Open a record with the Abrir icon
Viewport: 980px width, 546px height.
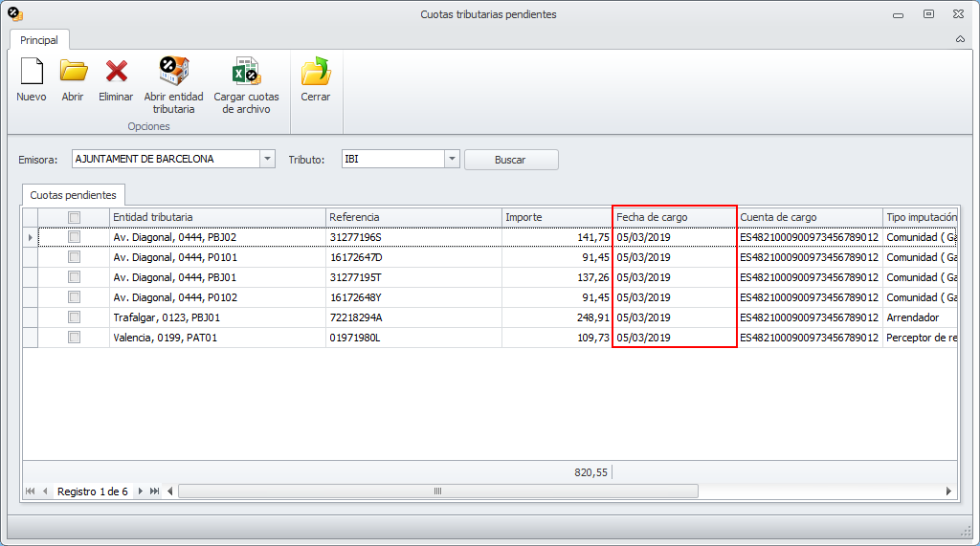point(73,73)
